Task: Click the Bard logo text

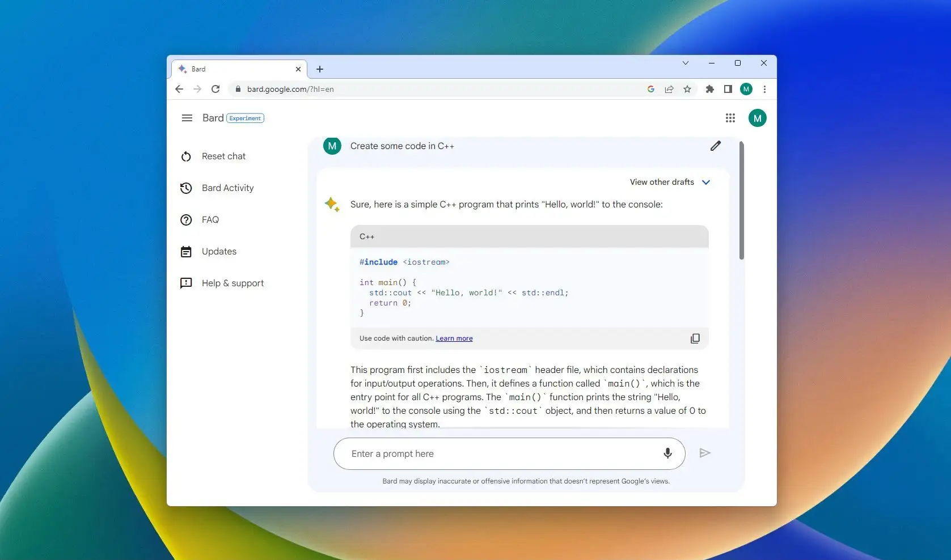Action: pos(213,118)
